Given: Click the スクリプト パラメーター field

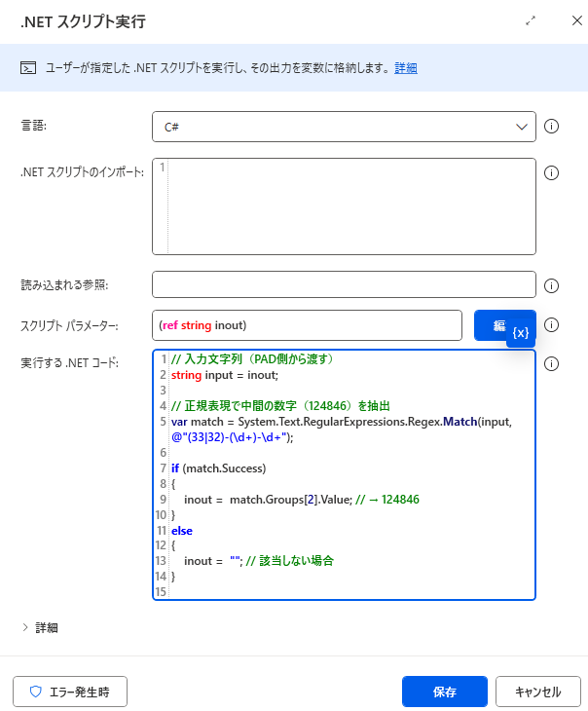Looking at the screenshot, I should 307,325.
